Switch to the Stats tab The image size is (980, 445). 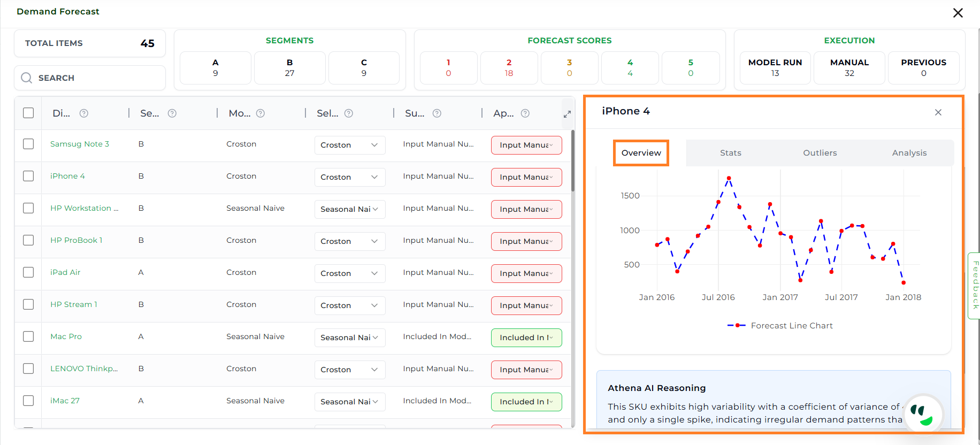[730, 153]
